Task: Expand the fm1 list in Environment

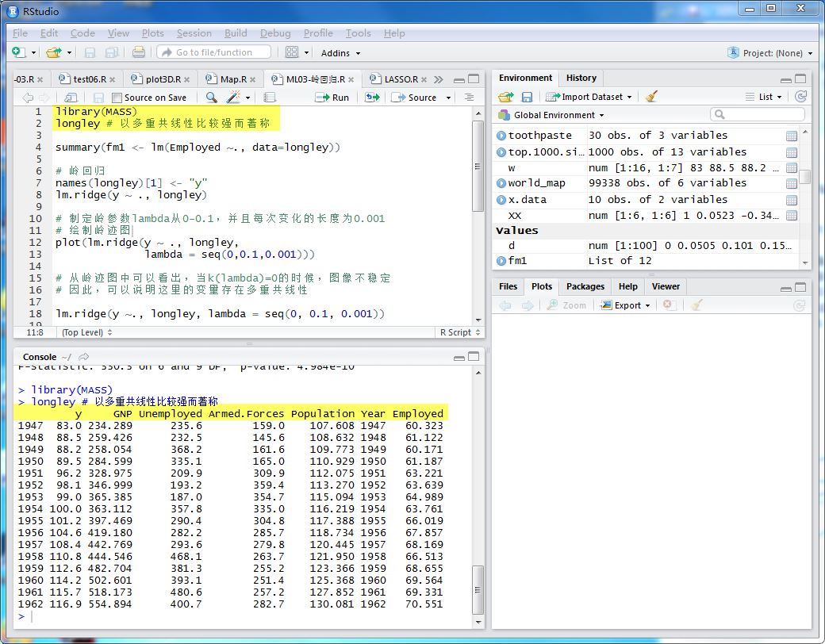Action: click(501, 261)
